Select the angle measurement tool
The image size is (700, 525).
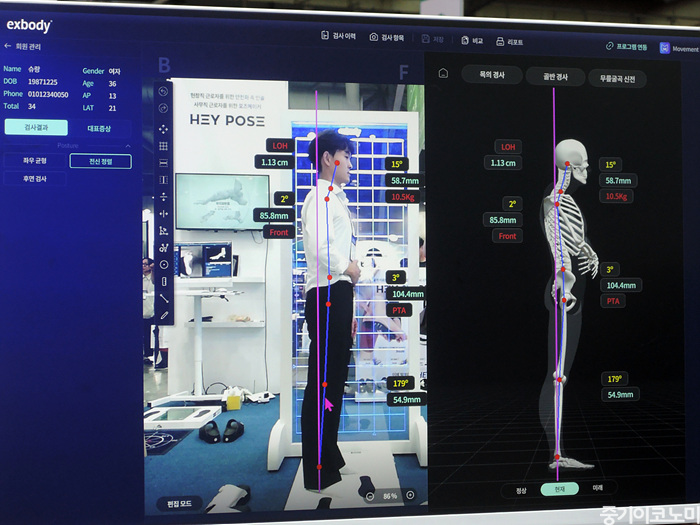163,231
